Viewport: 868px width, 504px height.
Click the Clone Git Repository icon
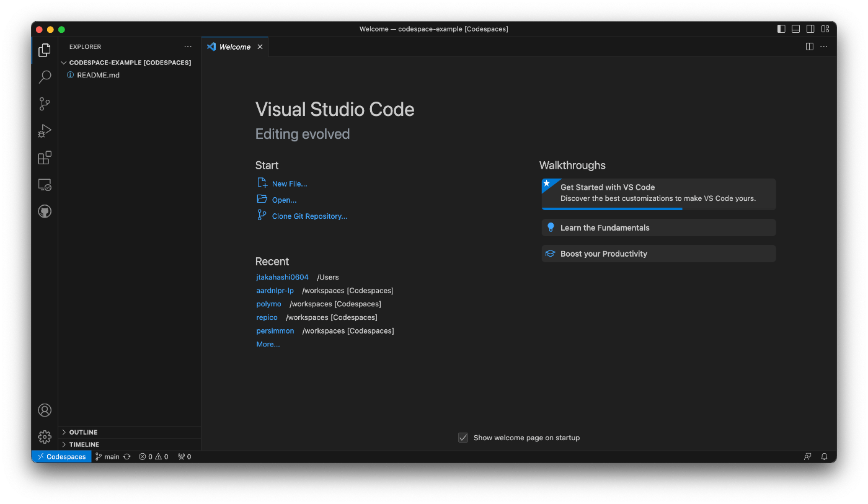coord(262,215)
